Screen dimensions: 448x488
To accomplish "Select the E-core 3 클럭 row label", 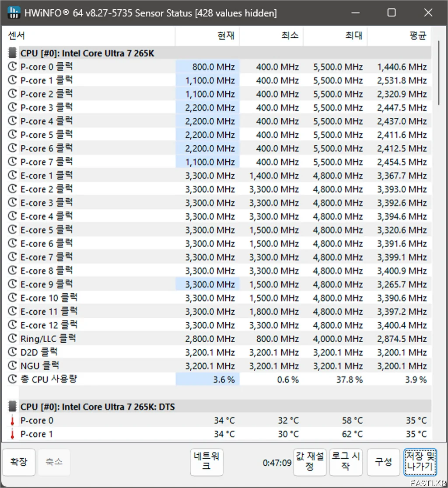I will (x=46, y=203).
